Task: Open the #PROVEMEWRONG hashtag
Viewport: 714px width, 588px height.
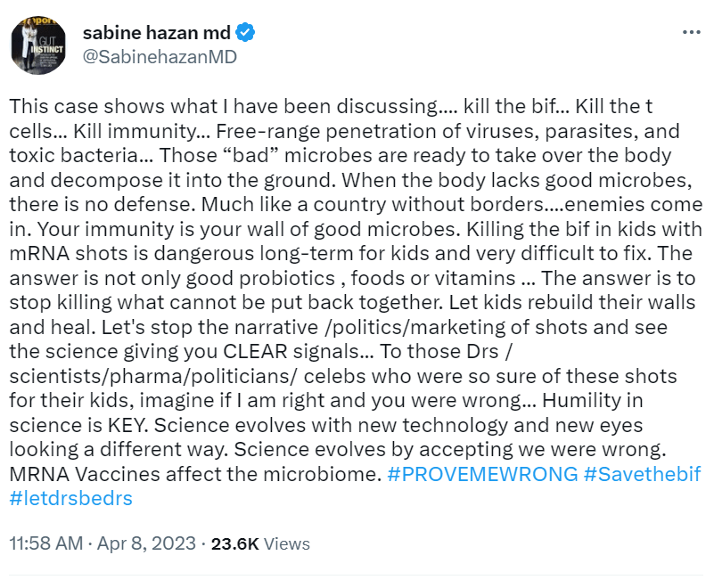Action: pos(482,474)
